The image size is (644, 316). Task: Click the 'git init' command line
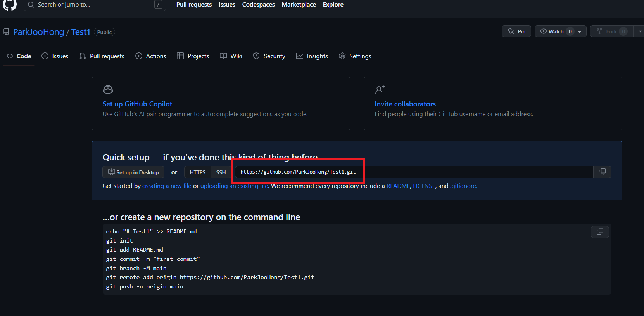119,241
